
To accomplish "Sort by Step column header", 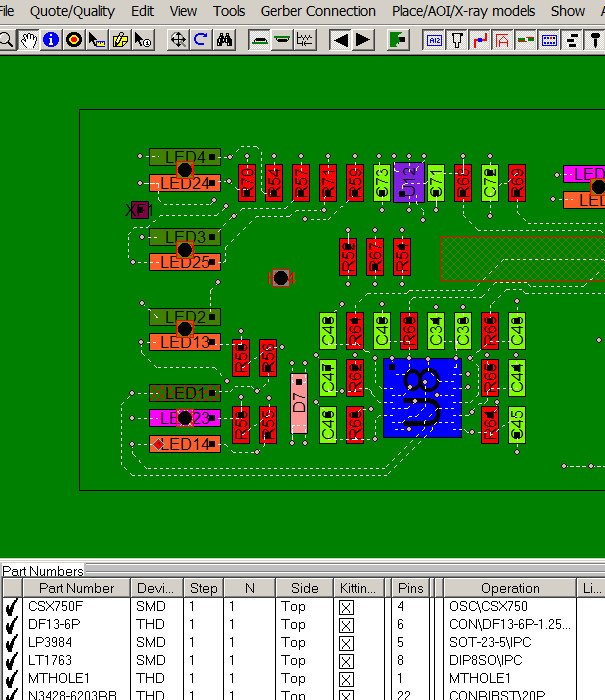I will (x=204, y=588).
